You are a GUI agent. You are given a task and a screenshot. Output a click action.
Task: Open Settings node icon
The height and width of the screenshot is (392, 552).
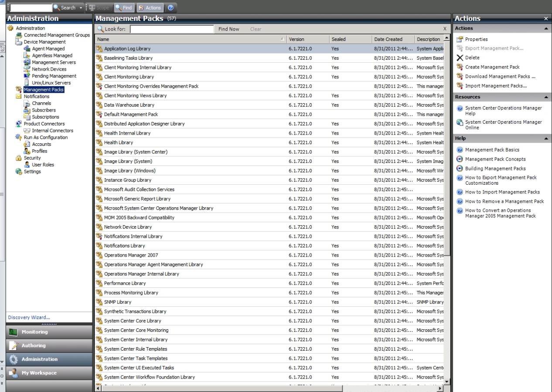point(19,172)
